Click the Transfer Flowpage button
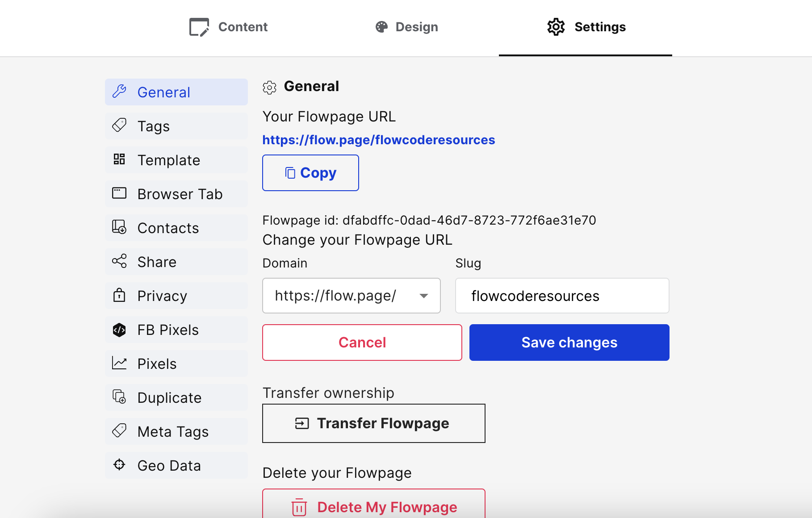 374,423
